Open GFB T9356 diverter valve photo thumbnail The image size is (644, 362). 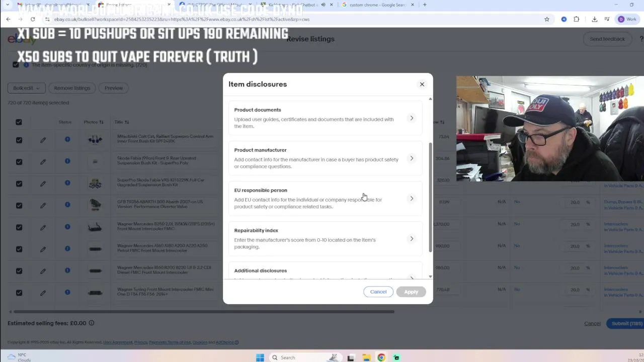click(95, 205)
